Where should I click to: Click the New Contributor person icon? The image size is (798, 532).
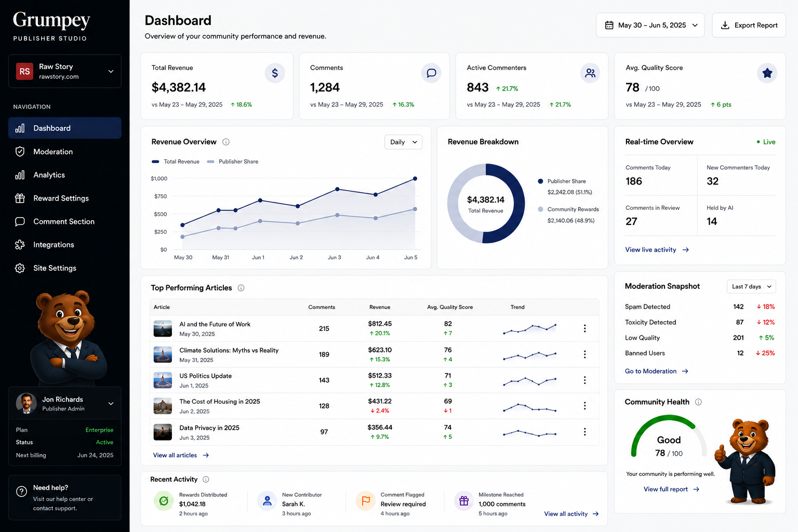[267, 501]
